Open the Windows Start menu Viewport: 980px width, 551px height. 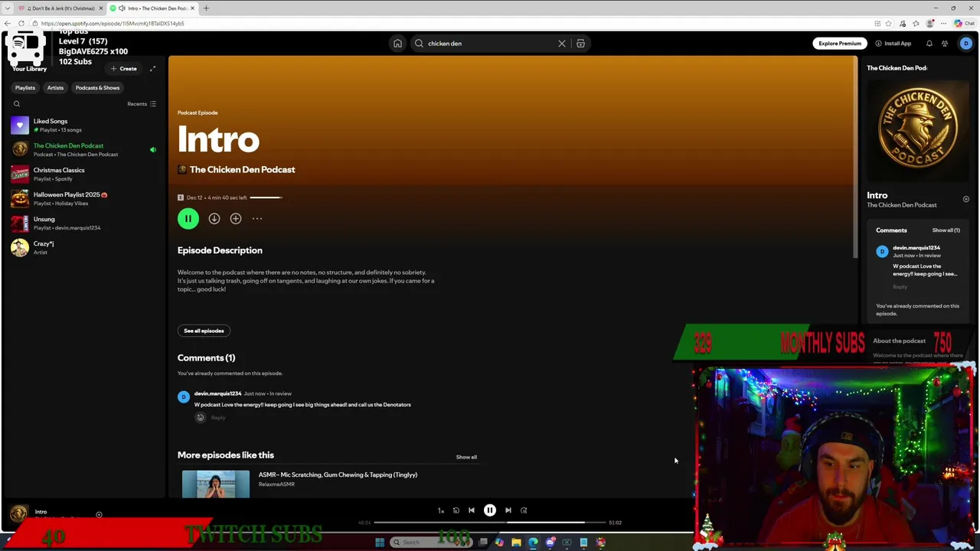(x=380, y=543)
